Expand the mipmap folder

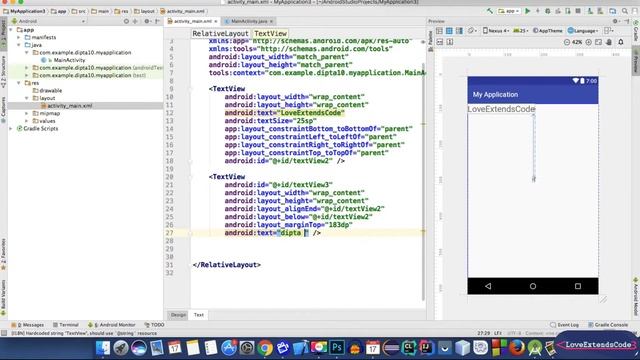coord(27,113)
